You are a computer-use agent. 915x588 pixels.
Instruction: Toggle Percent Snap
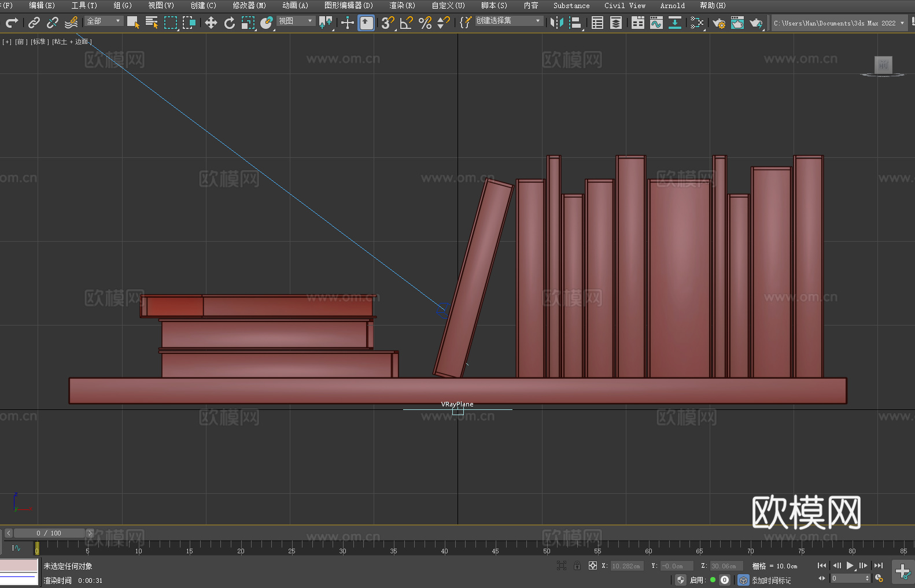pyautogui.click(x=425, y=23)
